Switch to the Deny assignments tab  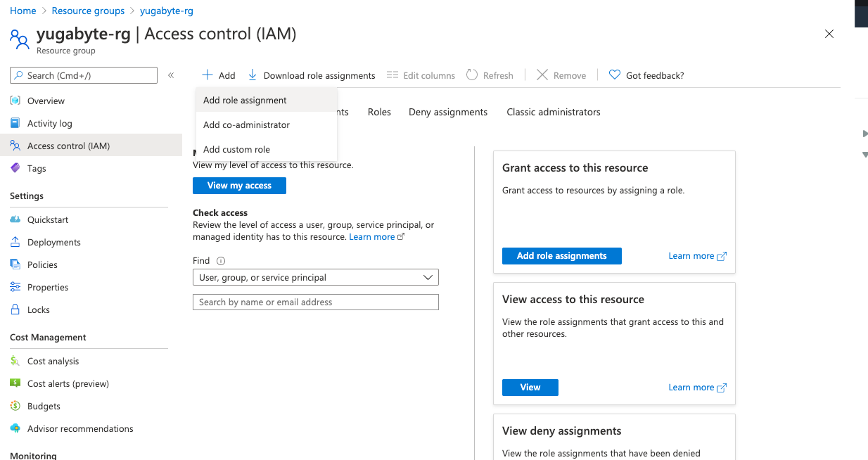click(x=447, y=112)
